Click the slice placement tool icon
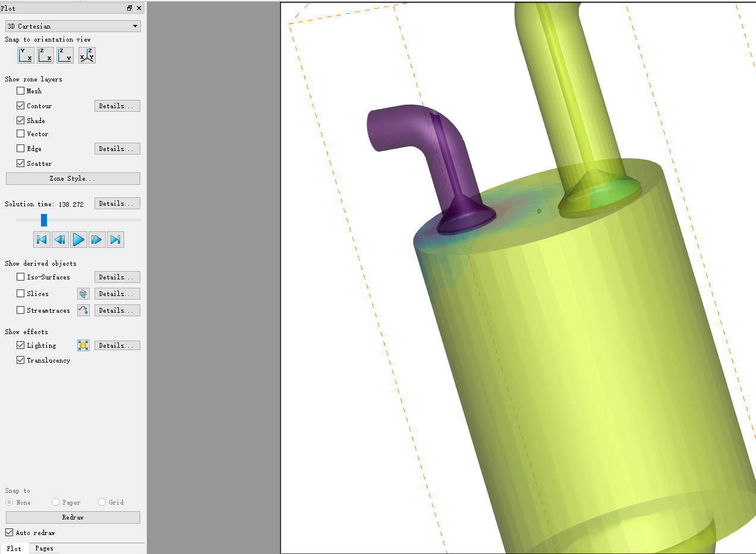Image resolution: width=756 pixels, height=554 pixels. [83, 294]
